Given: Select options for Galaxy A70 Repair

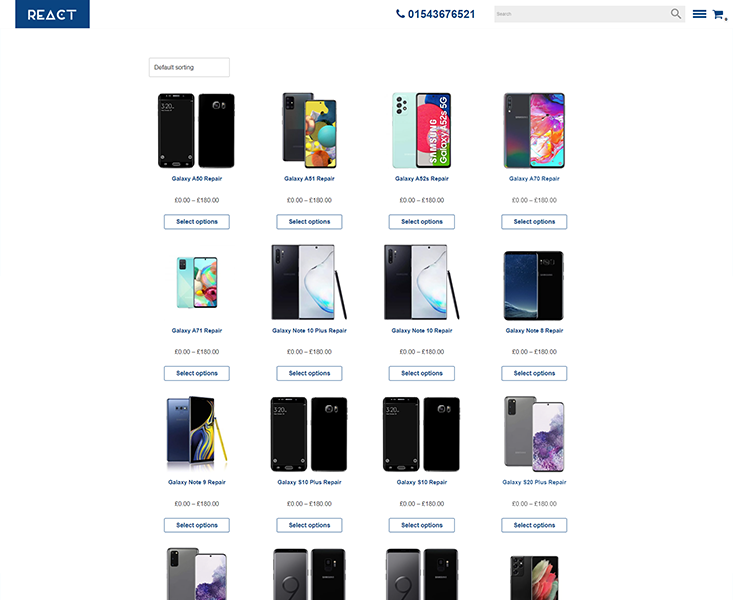Looking at the screenshot, I should (534, 222).
